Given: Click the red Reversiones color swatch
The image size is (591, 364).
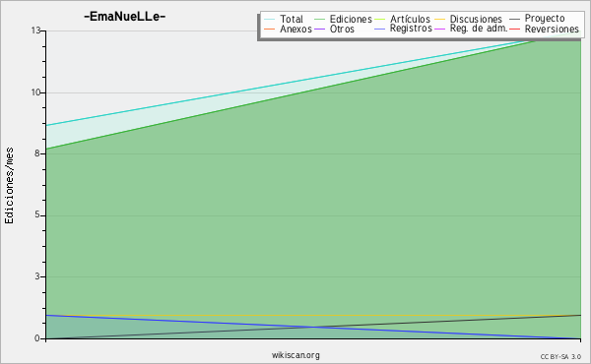Looking at the screenshot, I should (514, 29).
